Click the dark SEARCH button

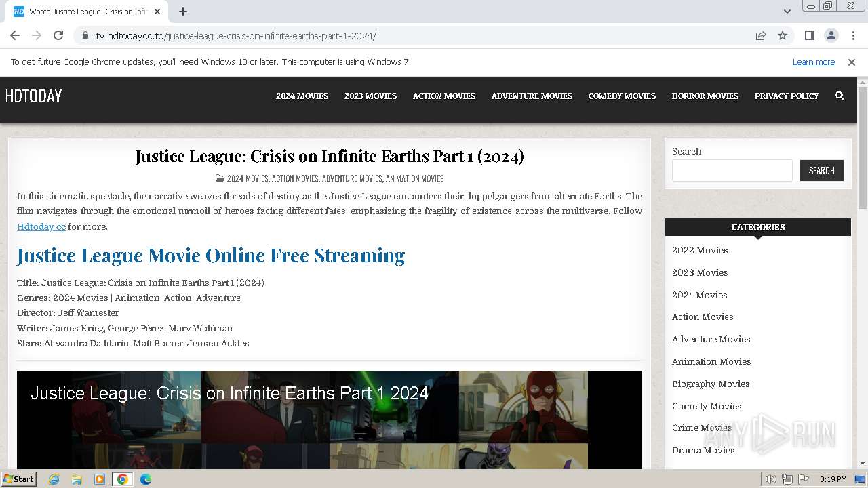(x=822, y=170)
